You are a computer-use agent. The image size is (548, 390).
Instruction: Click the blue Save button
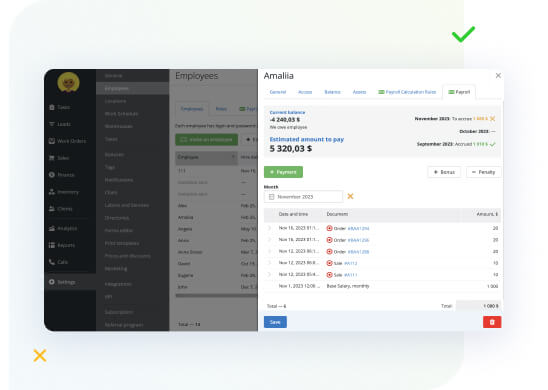point(275,322)
